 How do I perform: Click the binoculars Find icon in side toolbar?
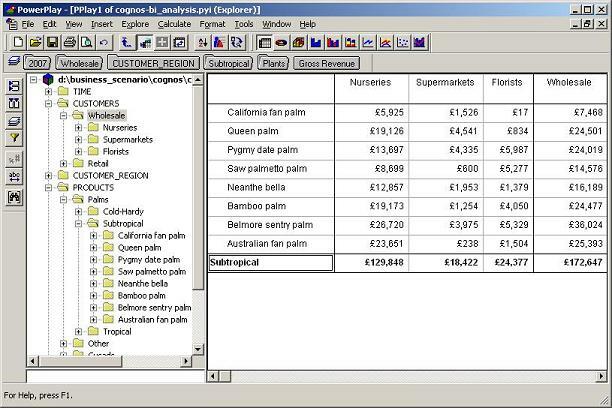click(14, 197)
